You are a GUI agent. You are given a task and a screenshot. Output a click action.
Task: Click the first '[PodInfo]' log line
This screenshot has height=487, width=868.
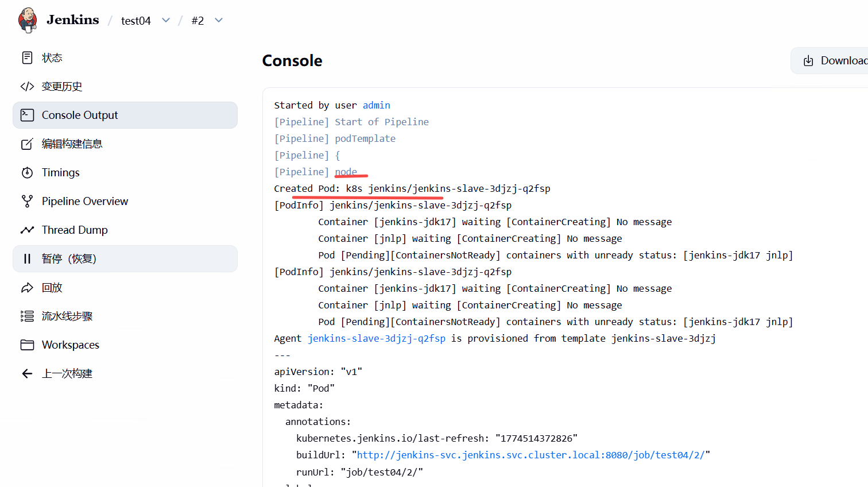[x=393, y=205]
